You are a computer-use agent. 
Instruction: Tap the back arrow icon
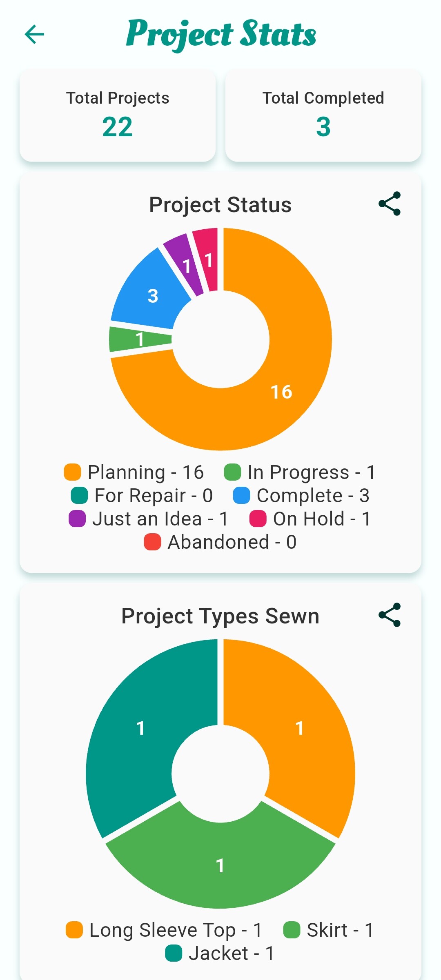point(34,34)
